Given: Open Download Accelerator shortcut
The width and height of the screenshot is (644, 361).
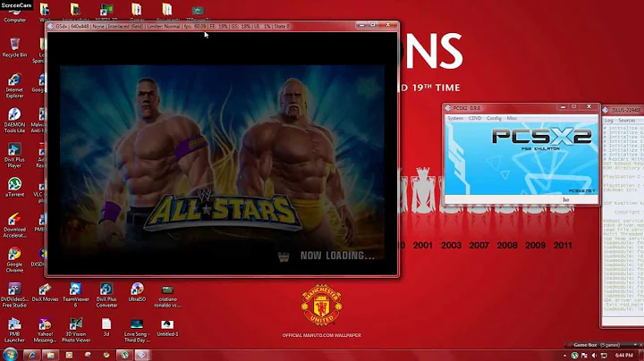Looking at the screenshot, I should [15, 225].
